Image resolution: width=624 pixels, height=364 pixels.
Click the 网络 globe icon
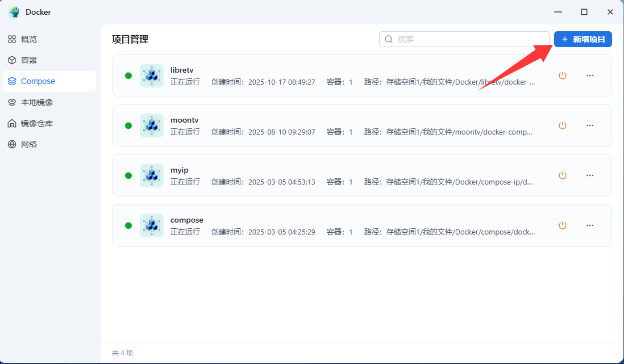(12, 144)
